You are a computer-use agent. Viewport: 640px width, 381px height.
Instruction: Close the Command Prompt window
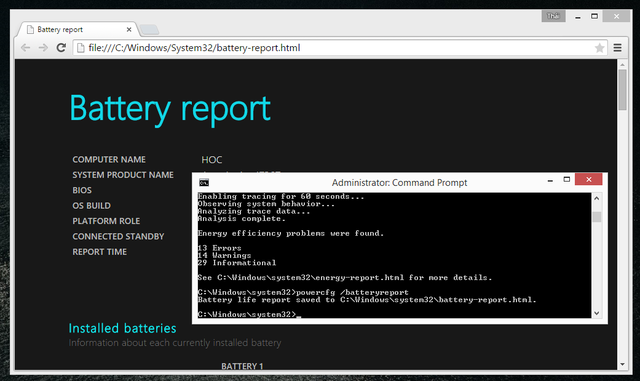tap(589, 179)
